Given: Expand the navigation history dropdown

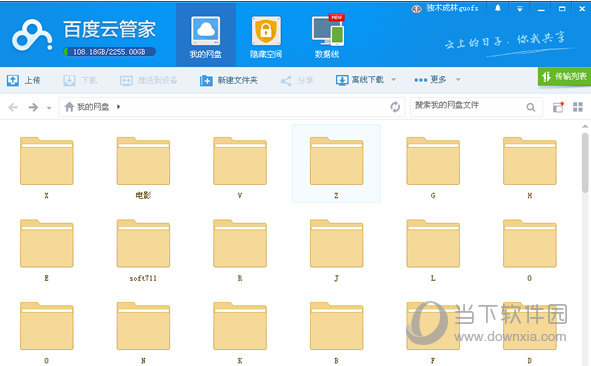Looking at the screenshot, I should pyautogui.click(x=49, y=108).
